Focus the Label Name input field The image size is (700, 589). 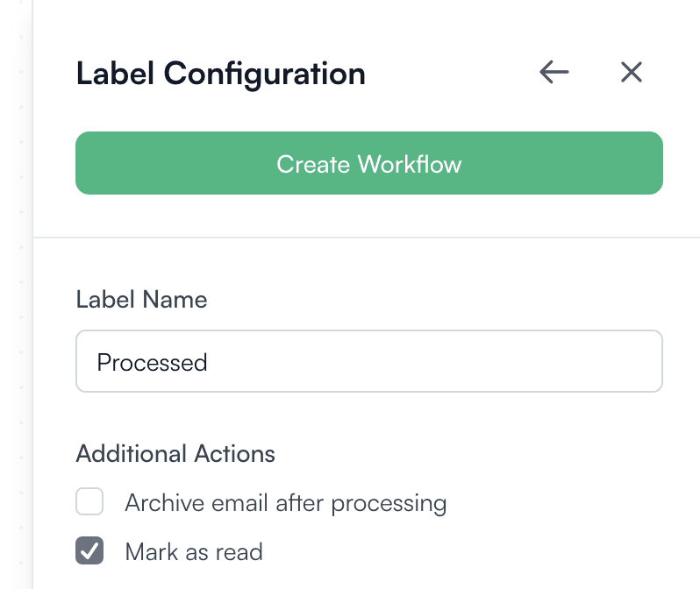point(368,361)
